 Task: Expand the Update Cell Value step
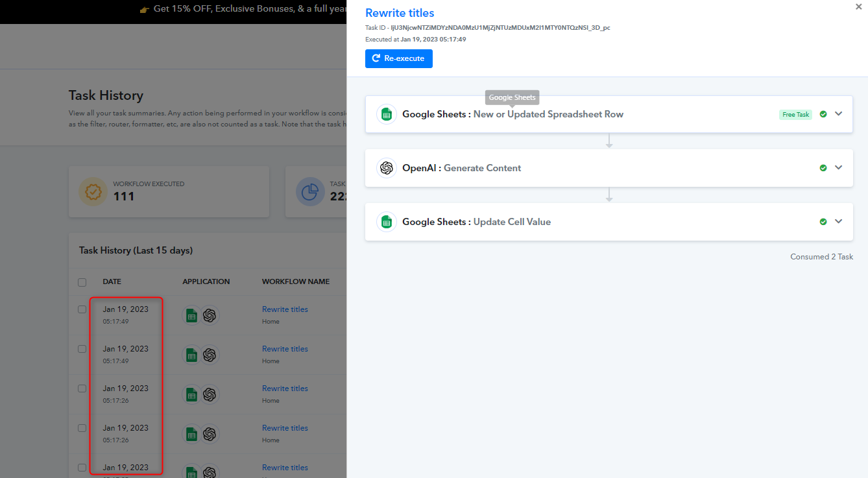838,221
